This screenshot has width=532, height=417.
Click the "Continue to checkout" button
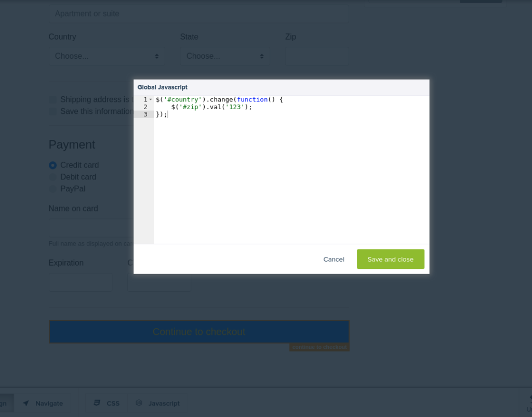coord(199,331)
